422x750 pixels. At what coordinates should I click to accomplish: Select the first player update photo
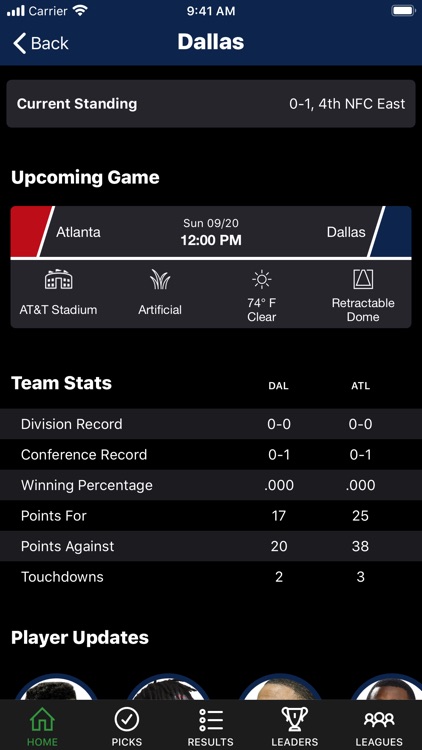click(56, 687)
